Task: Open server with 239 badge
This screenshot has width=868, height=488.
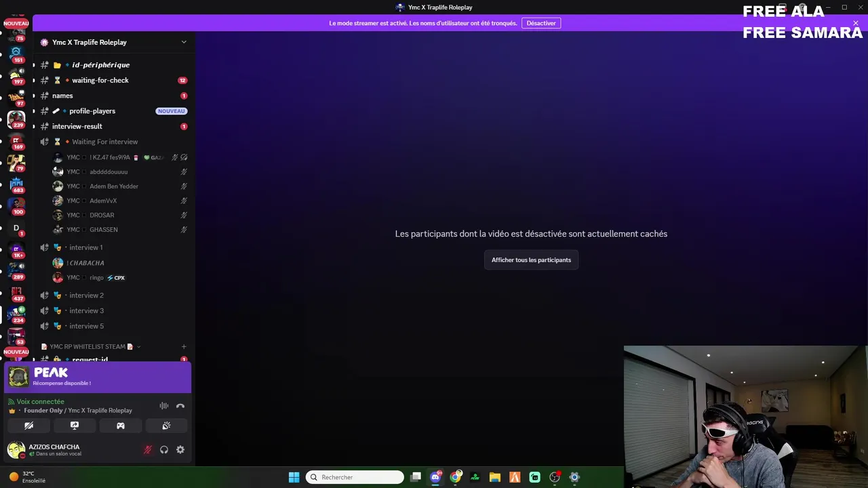Action: pos(16,119)
